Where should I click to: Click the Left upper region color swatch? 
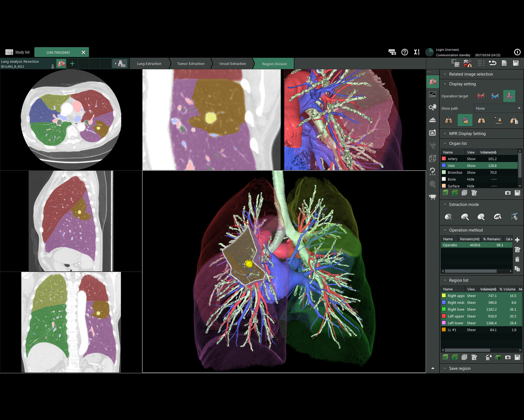(444, 316)
